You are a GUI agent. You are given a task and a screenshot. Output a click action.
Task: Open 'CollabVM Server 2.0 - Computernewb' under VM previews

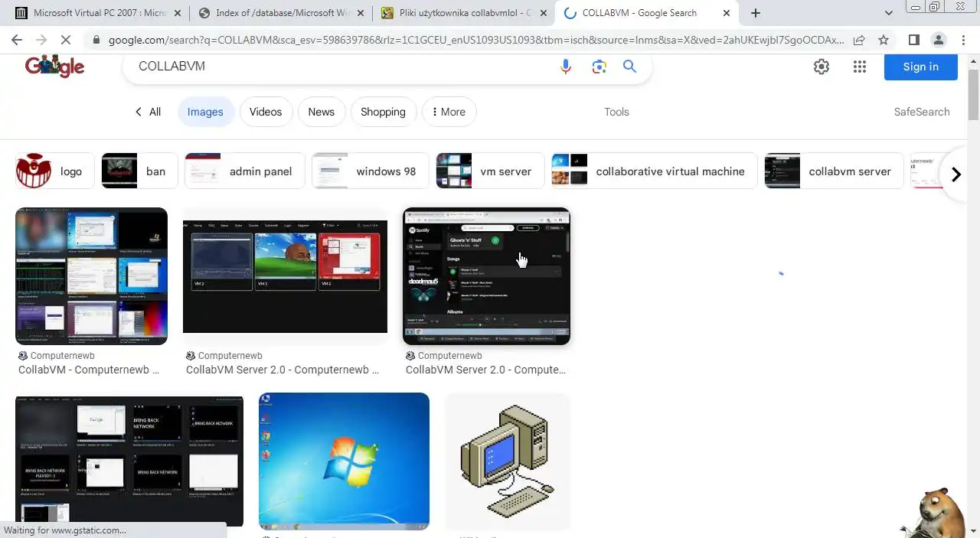point(283,370)
